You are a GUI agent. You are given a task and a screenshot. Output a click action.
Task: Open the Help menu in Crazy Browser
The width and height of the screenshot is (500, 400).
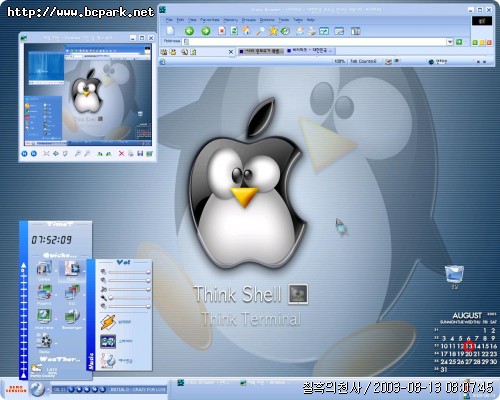coord(311,20)
